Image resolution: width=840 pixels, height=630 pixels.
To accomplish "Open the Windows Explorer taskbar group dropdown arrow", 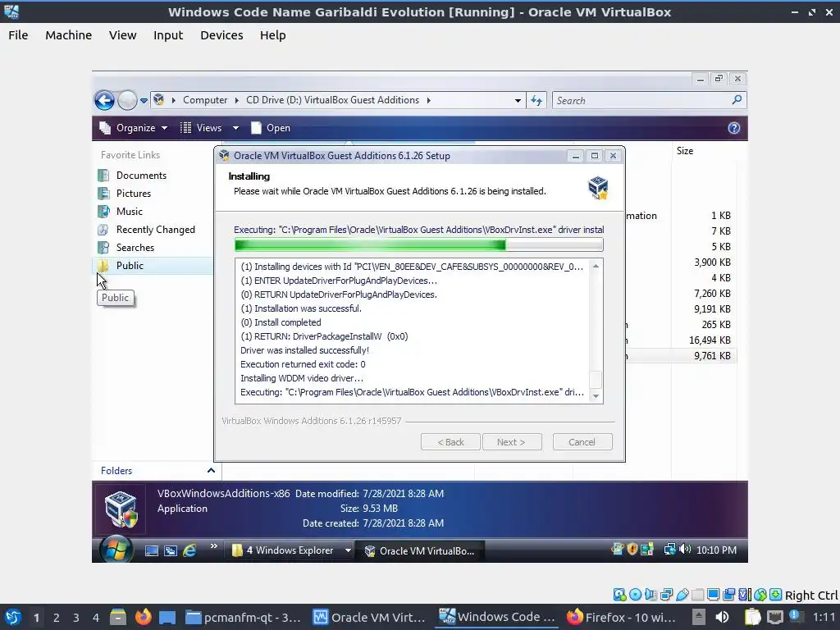I will pos(348,550).
